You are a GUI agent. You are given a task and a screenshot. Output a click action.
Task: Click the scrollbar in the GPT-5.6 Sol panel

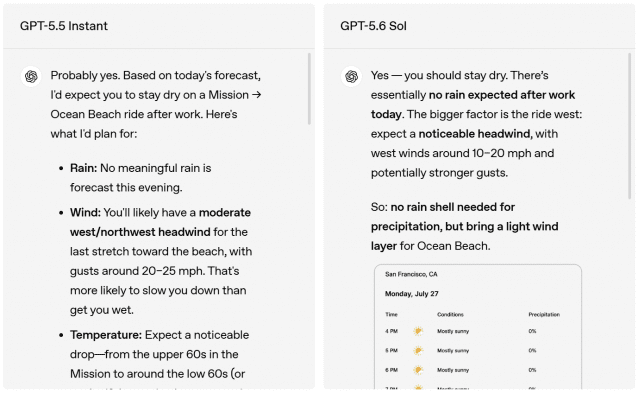pyautogui.click(x=630, y=126)
